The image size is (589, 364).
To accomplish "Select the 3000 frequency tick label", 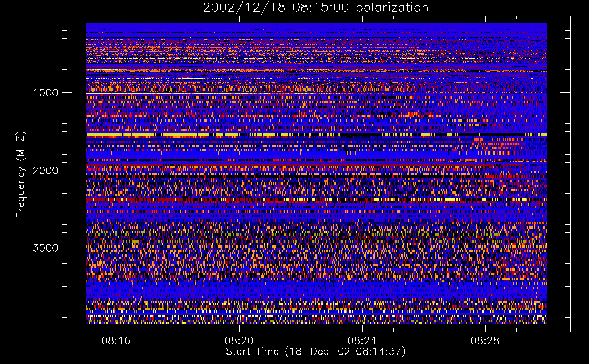I will pyautogui.click(x=46, y=248).
